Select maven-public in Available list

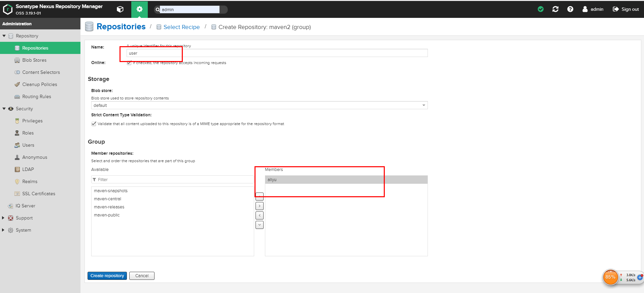(173, 215)
